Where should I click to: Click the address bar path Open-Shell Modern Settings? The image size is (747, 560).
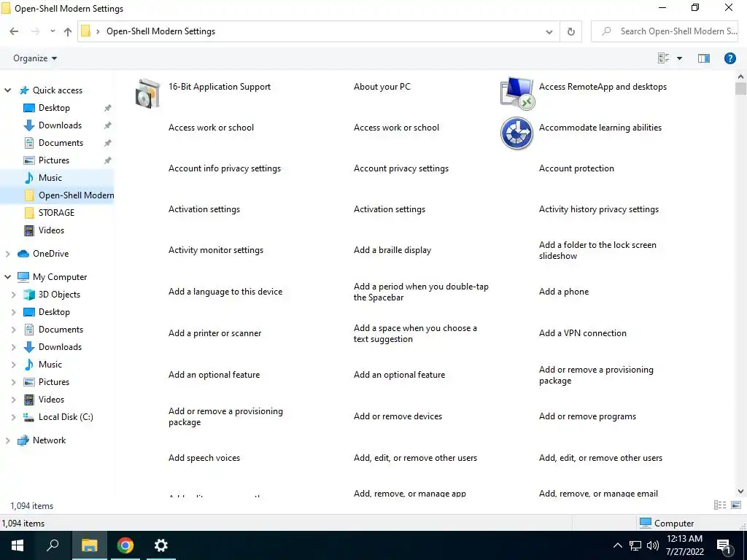(160, 31)
